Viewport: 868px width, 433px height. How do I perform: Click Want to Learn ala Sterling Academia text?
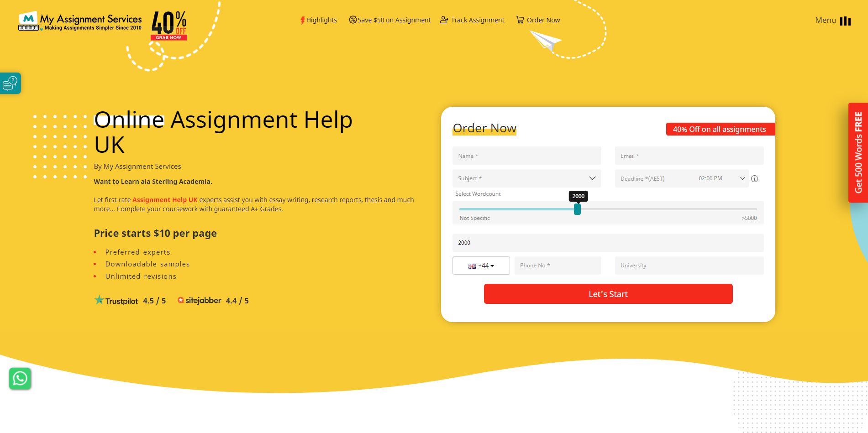tap(153, 182)
